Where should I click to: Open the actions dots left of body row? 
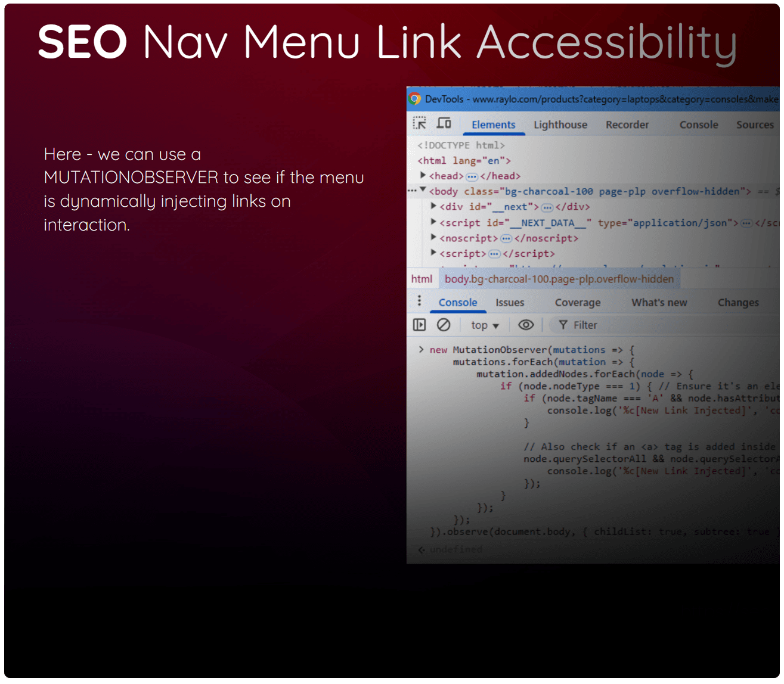click(x=411, y=191)
